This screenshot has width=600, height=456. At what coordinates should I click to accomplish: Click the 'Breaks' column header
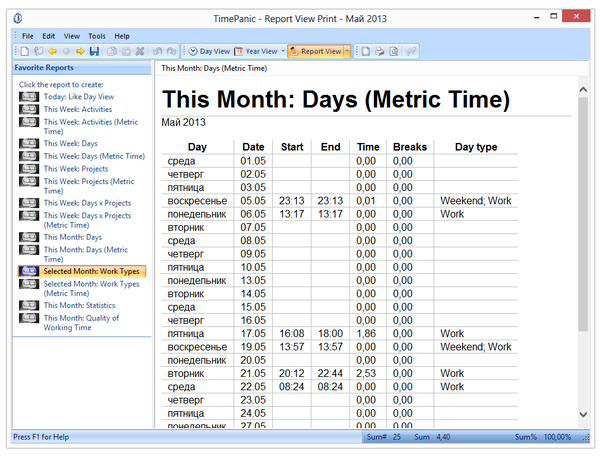[410, 147]
